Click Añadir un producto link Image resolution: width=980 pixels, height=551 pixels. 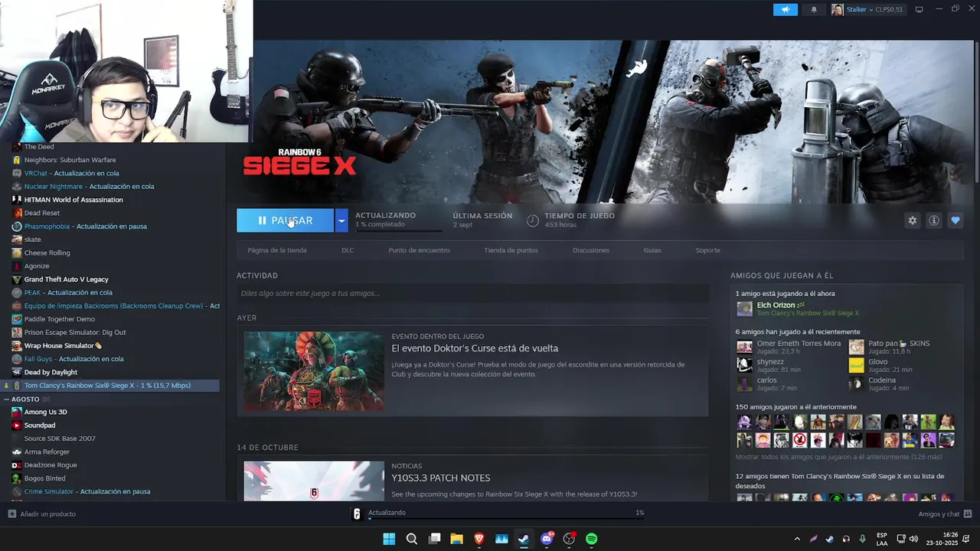click(x=47, y=514)
